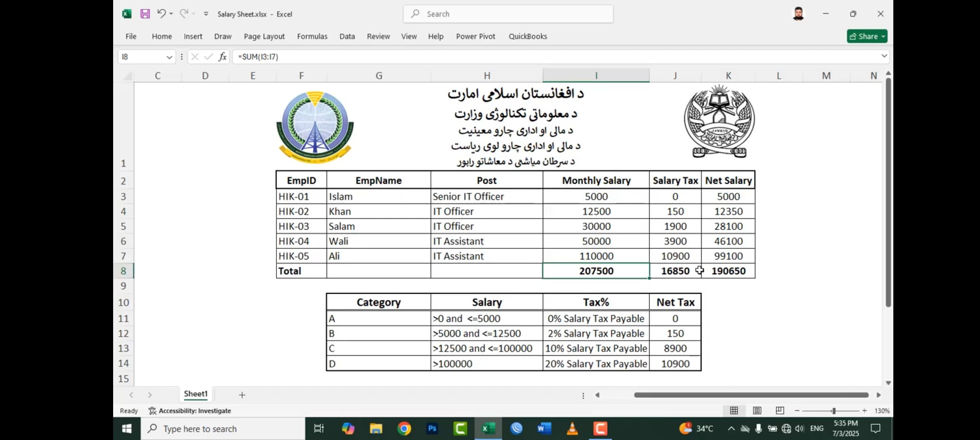Screen dimensions: 980x440
Task: Open Photoshop from taskbar
Action: pos(432,429)
